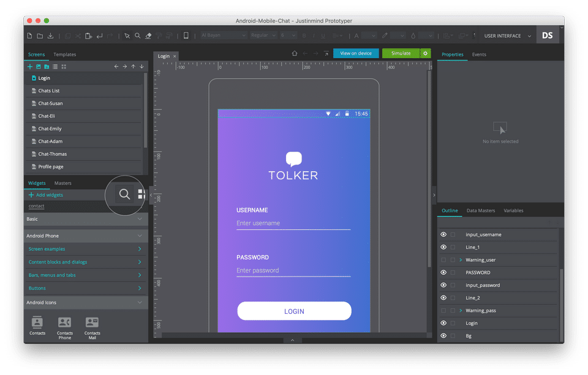
Task: Select the Chats List screen
Action: pyautogui.click(x=84, y=91)
